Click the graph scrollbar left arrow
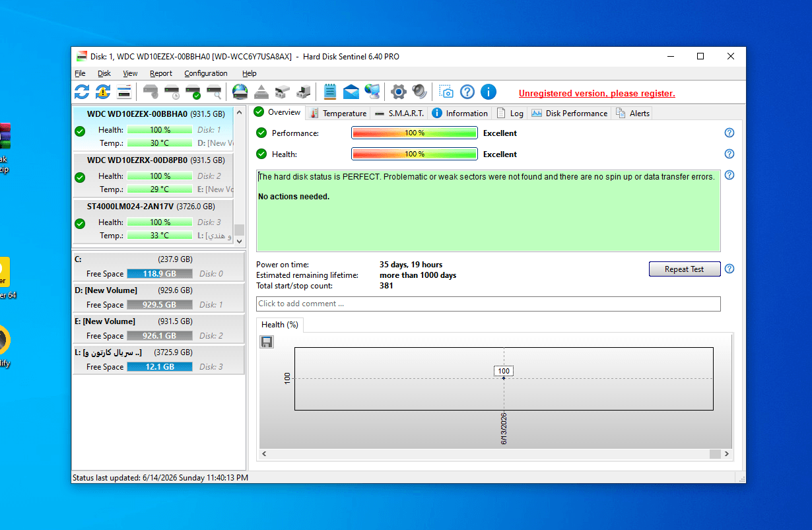Viewport: 812px width, 530px height. (265, 454)
